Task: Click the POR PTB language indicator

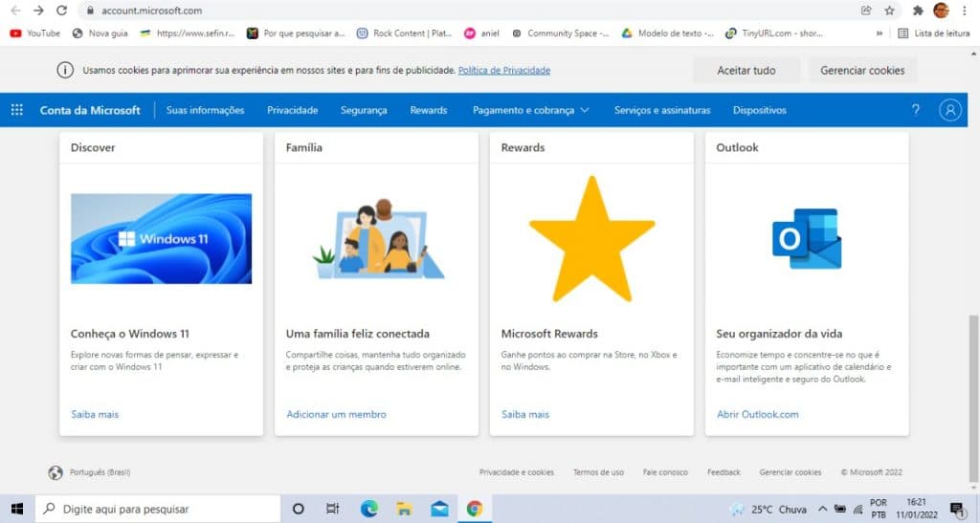Action: click(x=879, y=509)
